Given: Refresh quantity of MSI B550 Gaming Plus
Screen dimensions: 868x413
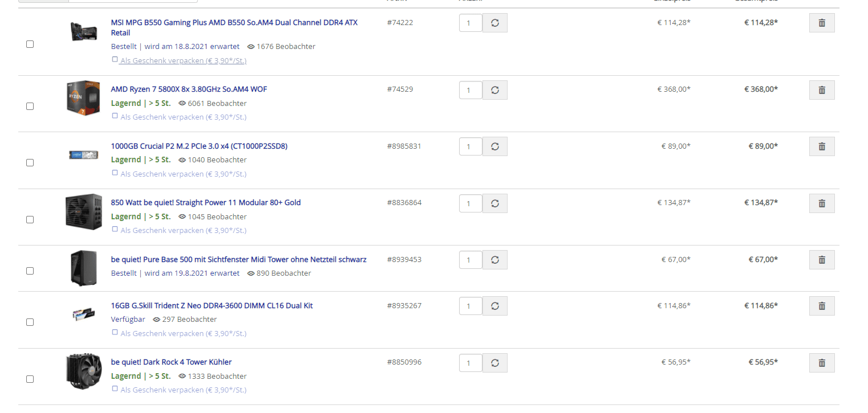Looking at the screenshot, I should tap(494, 23).
